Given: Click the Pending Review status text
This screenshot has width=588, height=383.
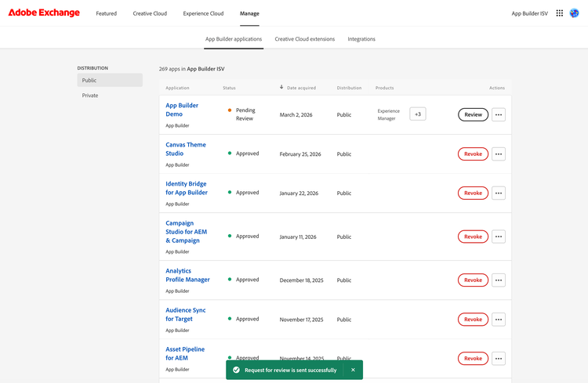Looking at the screenshot, I should coord(245,114).
